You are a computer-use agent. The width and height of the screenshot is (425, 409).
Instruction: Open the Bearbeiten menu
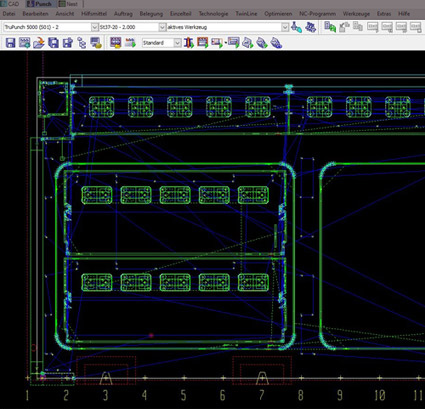[35, 14]
